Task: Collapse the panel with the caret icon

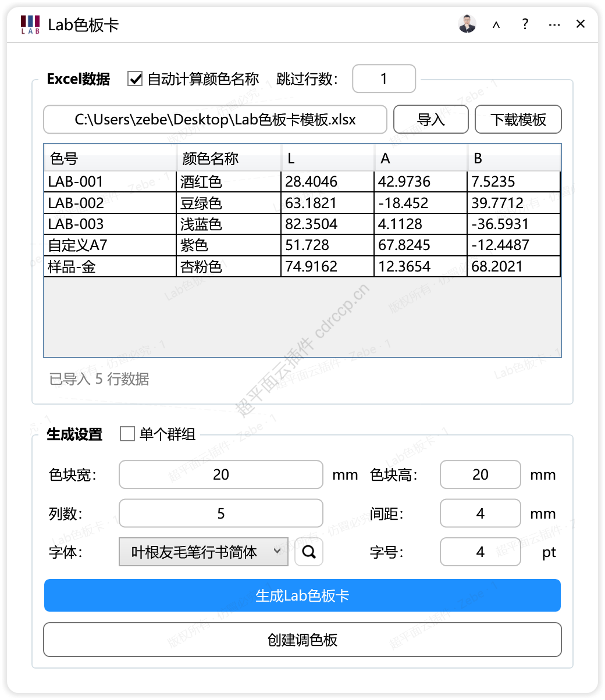Action: [496, 25]
